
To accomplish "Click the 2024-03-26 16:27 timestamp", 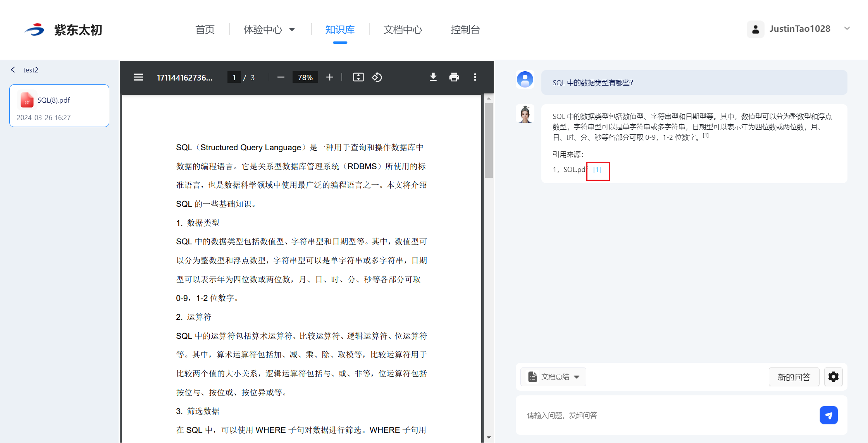I will click(44, 117).
